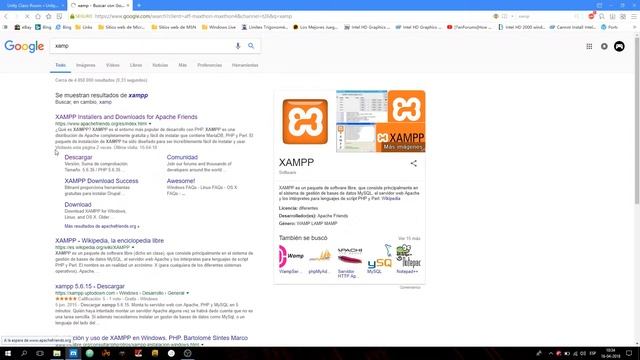Open the Download sitelink
The image size is (640, 360).
(78, 204)
